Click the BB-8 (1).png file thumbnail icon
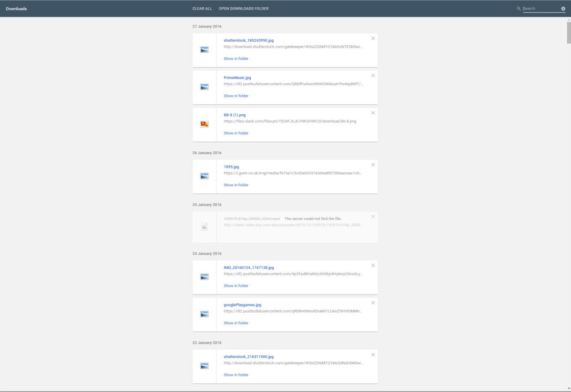The height and width of the screenshot is (392, 571). point(205,124)
